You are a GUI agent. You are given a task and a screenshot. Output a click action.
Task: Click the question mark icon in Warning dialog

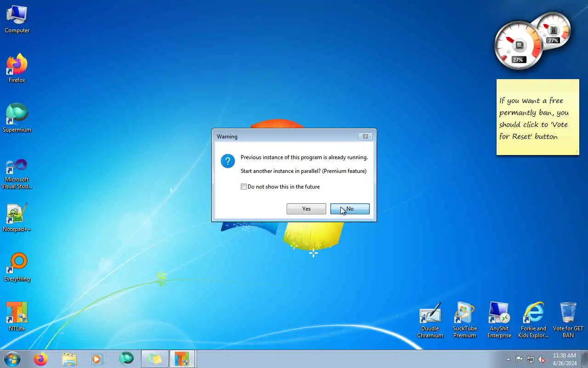point(228,161)
